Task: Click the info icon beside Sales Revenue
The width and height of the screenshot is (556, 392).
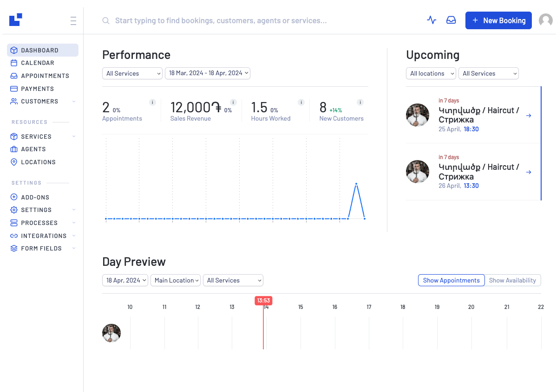Action: click(x=233, y=103)
